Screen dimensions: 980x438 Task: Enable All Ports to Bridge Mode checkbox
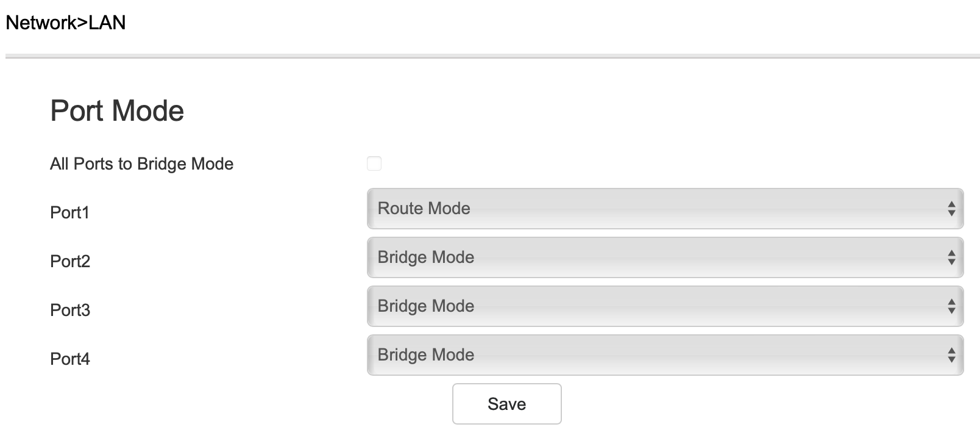point(374,163)
